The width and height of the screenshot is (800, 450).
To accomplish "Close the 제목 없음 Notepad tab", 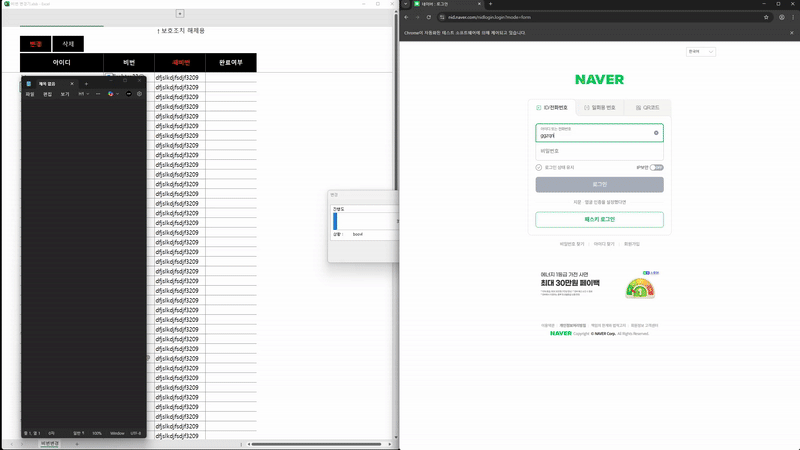I will point(72,84).
